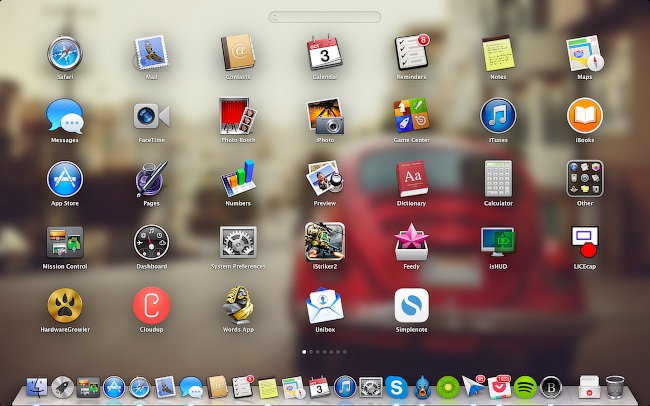Open the Numbers app

tap(238, 179)
